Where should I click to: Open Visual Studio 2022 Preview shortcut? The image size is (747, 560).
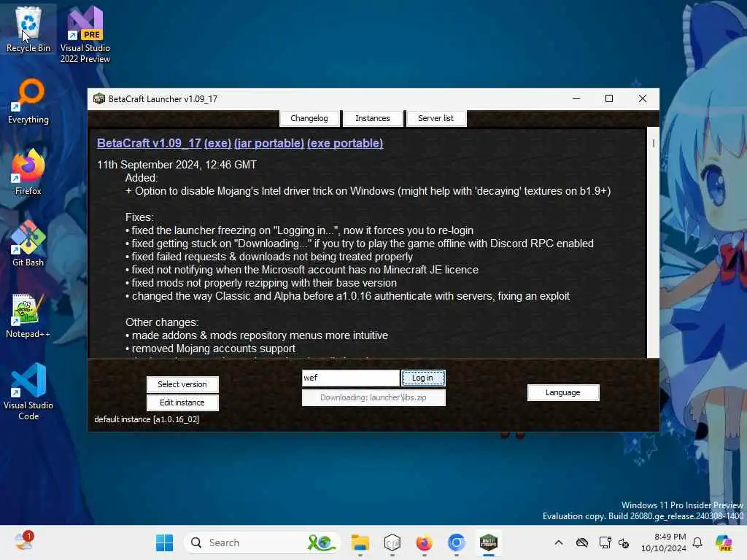tap(85, 34)
